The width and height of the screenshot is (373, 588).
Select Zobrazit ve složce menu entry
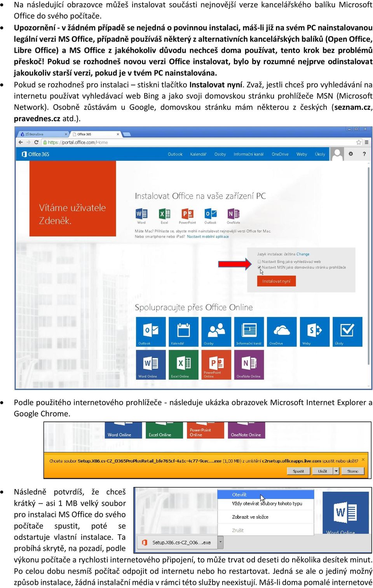click(x=265, y=517)
